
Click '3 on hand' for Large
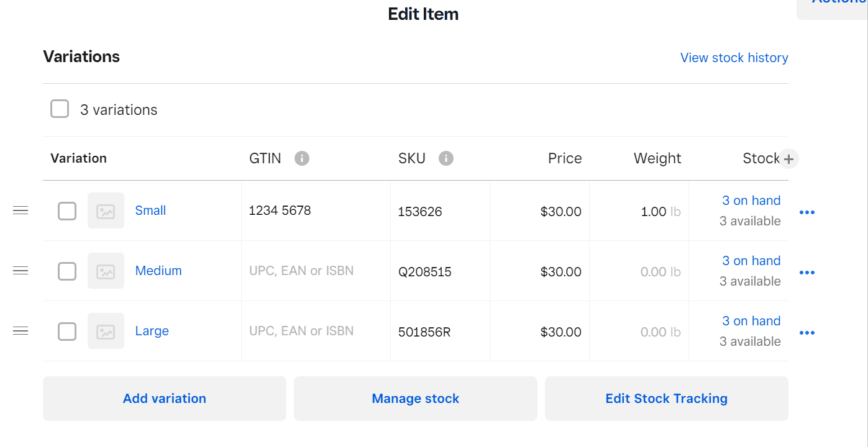pos(751,321)
